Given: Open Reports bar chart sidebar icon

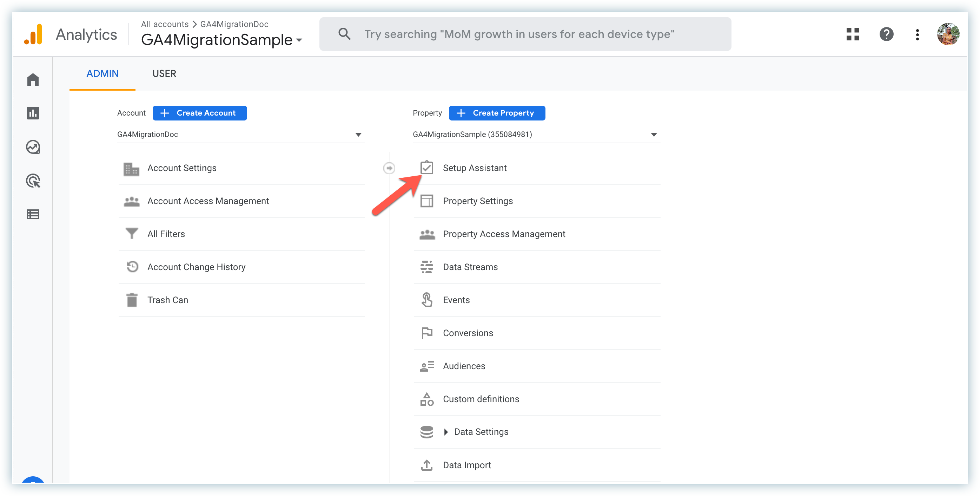Looking at the screenshot, I should point(33,113).
